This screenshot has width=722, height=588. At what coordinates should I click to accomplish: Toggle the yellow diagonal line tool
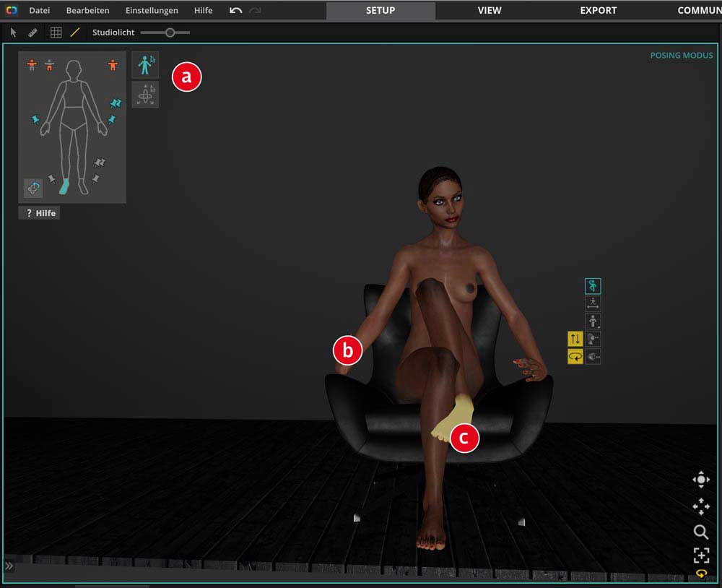point(74,33)
